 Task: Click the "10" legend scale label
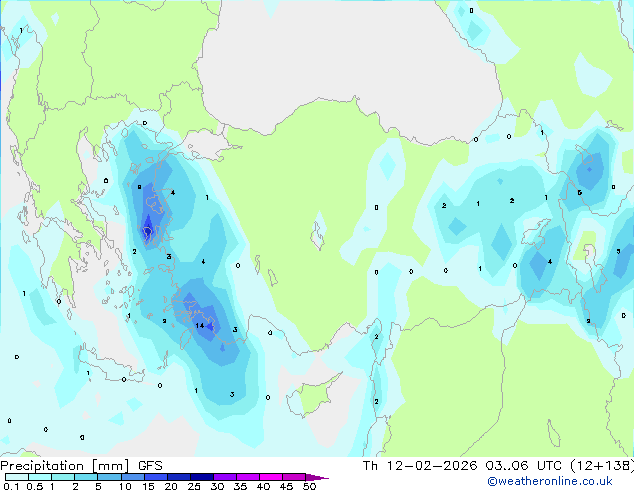(x=125, y=486)
